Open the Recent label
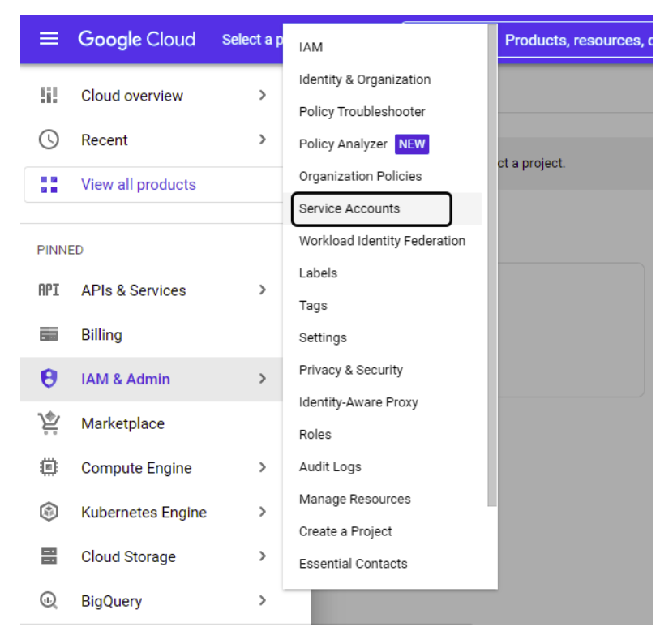This screenshot has width=660, height=644. 105,140
